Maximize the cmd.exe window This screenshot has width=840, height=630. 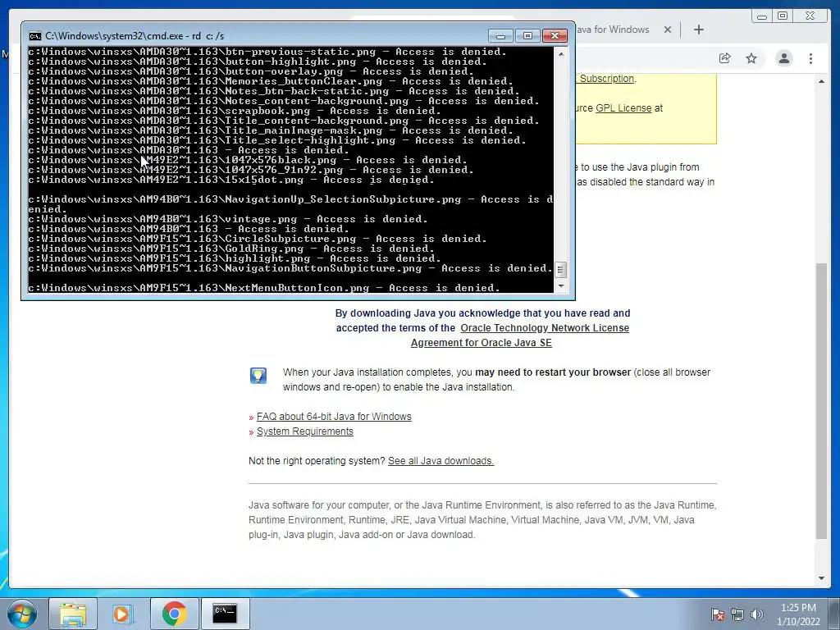[x=527, y=36]
